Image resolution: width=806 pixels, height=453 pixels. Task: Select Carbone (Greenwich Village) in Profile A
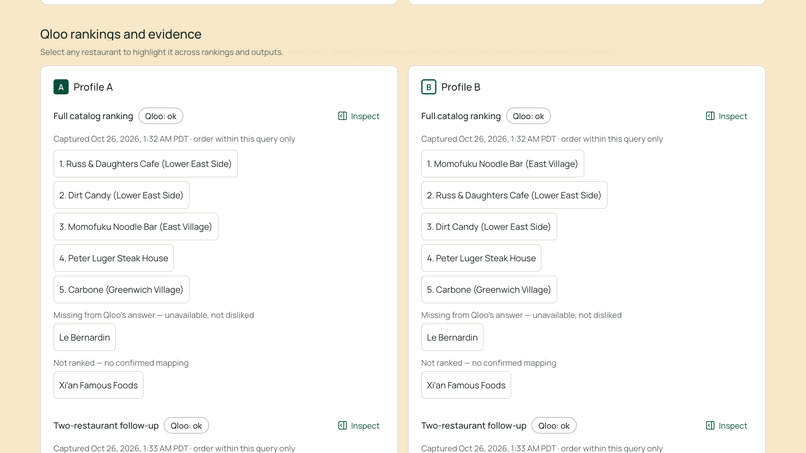tap(121, 289)
